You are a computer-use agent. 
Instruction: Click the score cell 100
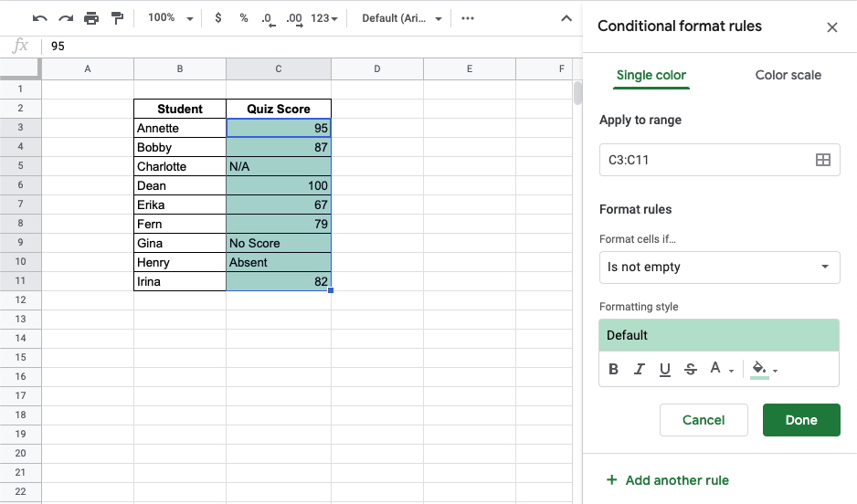pos(278,185)
